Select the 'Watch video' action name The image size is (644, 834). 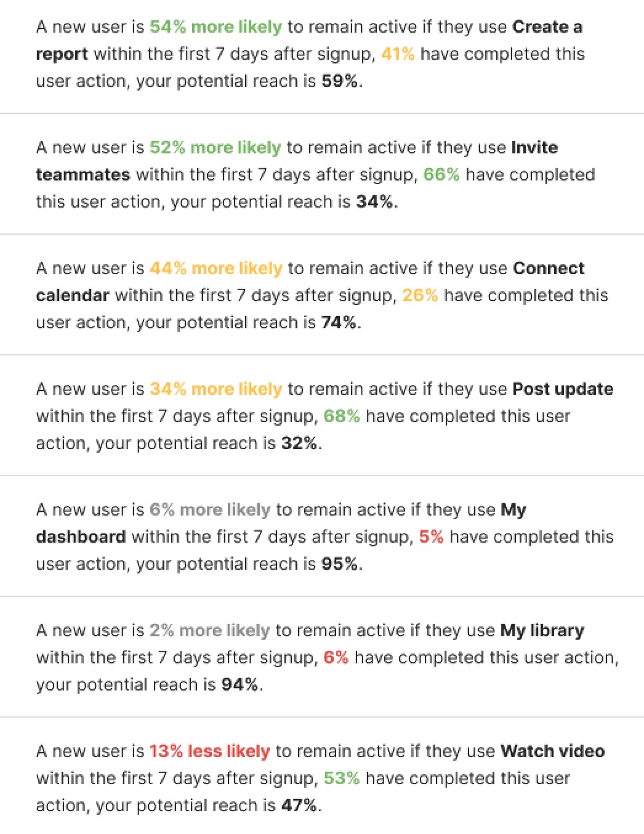552,751
